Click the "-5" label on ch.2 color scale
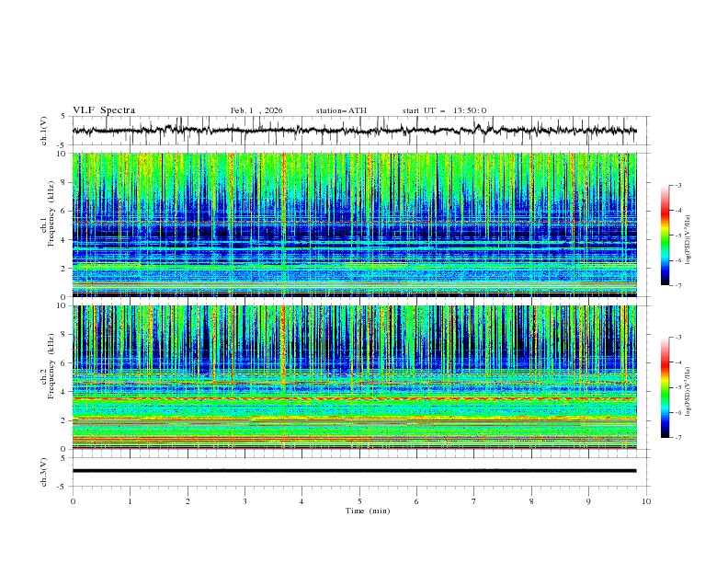This screenshot has height=563, width=728. (x=677, y=387)
